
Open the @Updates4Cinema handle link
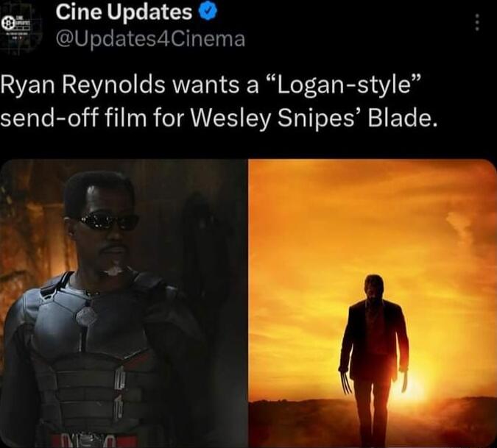pos(150,39)
